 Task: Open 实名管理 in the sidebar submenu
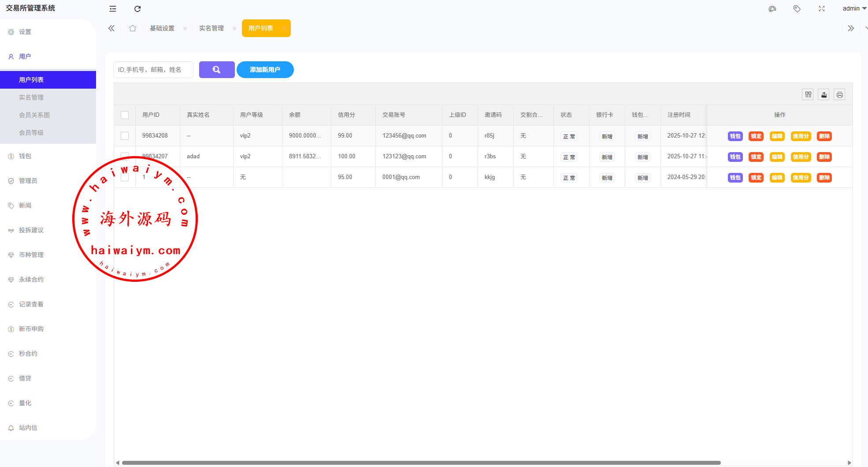[x=31, y=97]
